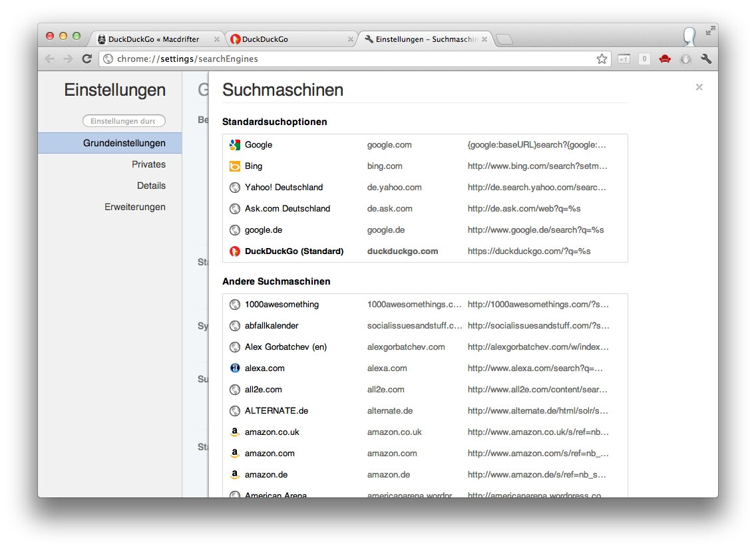Open the Chrome wrench menu
756x550 pixels.
coord(706,59)
